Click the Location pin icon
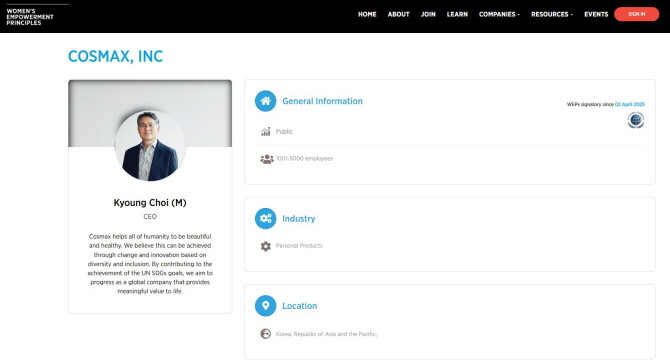The image size is (670, 364). (265, 306)
